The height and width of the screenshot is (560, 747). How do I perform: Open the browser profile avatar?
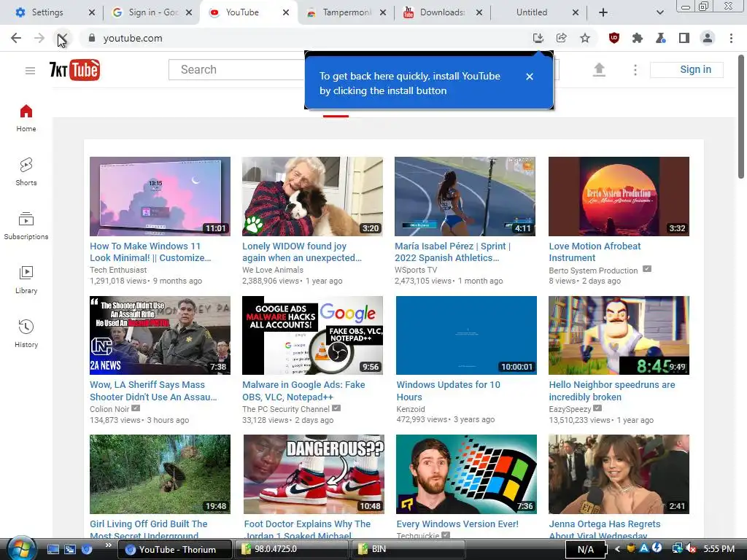tap(708, 38)
